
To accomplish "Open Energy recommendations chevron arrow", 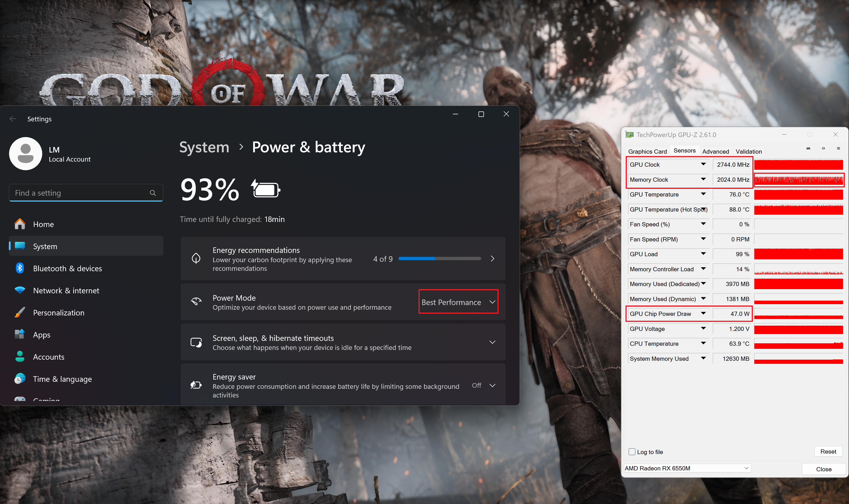I will coord(492,259).
